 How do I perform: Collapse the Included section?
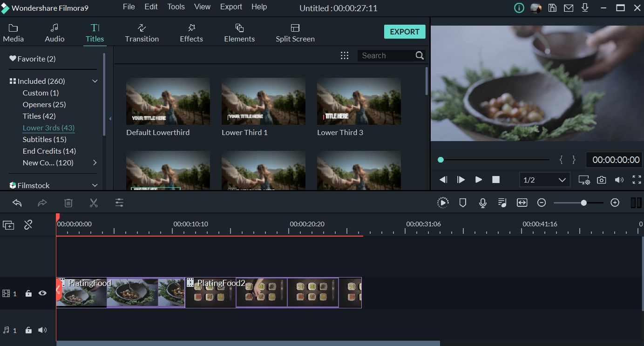coord(95,81)
